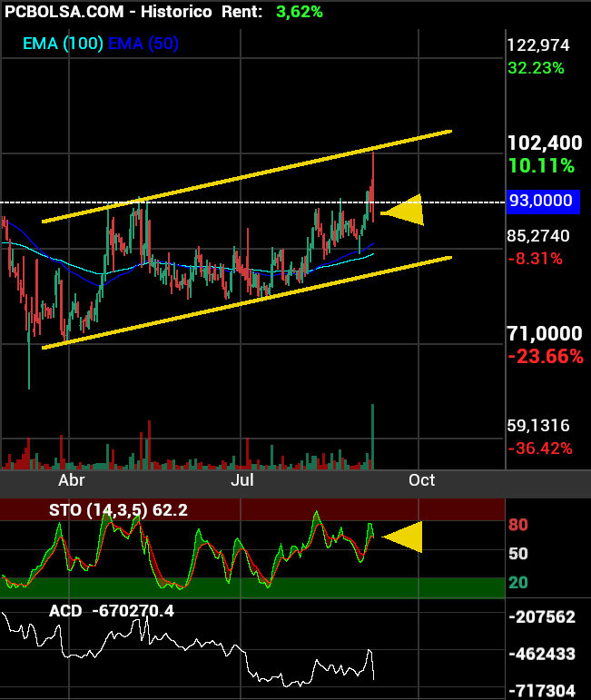This screenshot has width=591, height=700.
Task: Click the -36.42% percentage label
Action: point(540,449)
